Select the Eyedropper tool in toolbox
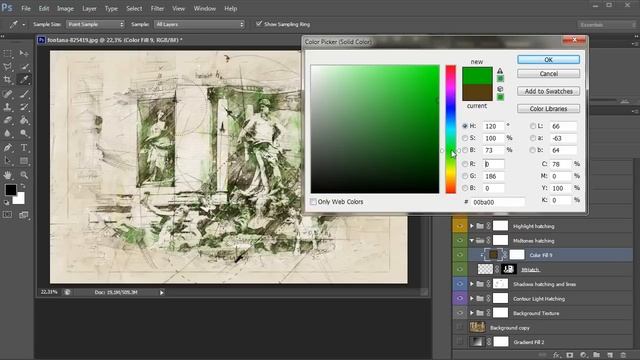Screen dimensions: 640x360 point(24,80)
